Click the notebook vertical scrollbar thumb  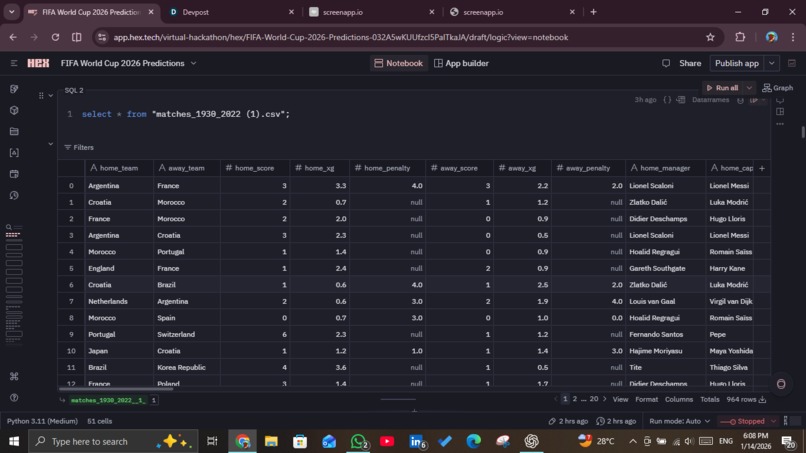click(802, 132)
